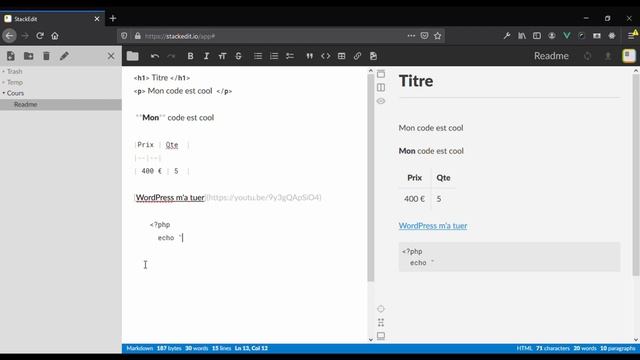Click the 400 € table cell in preview
Screen dimensions: 640x360
tap(414, 199)
